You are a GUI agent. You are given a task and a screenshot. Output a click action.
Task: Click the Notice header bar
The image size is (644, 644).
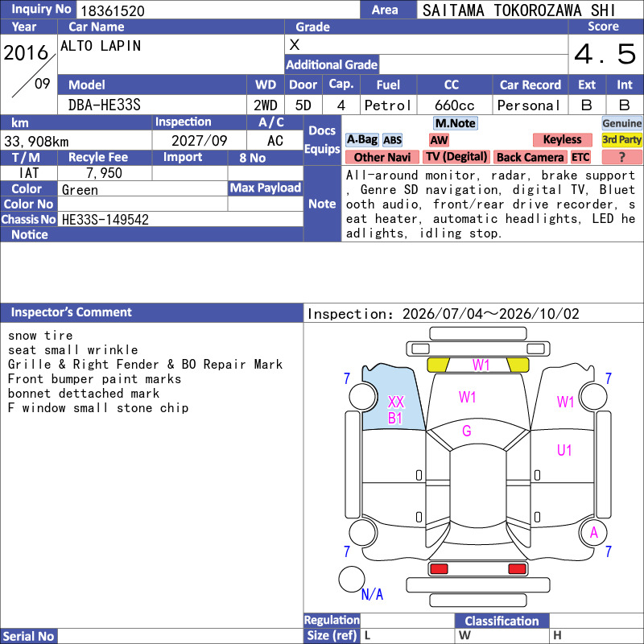(x=151, y=234)
